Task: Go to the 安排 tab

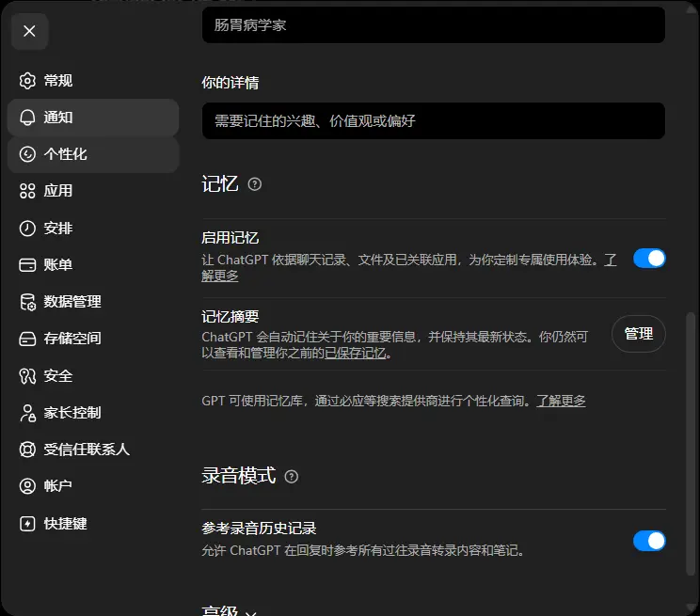Action: point(93,229)
